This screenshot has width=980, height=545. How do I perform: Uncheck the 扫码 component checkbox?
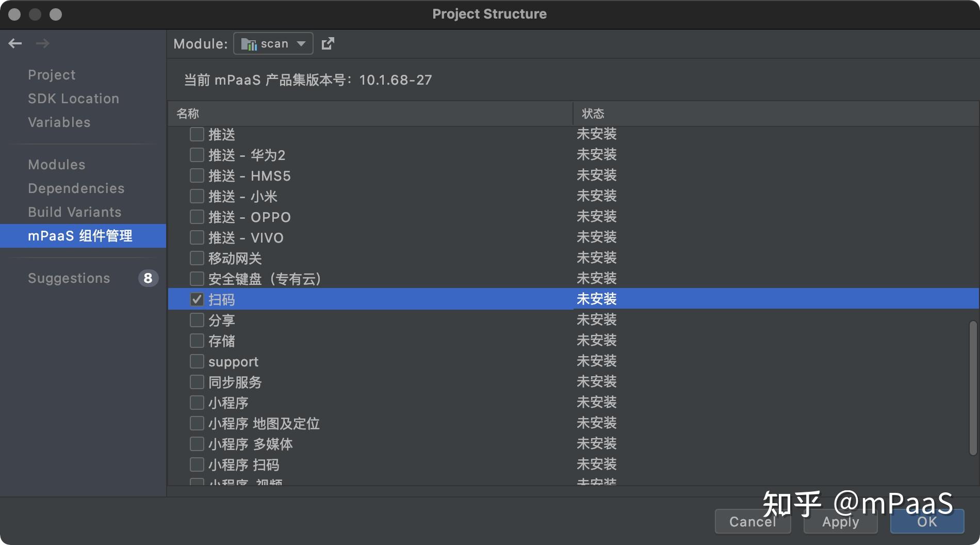pos(197,299)
